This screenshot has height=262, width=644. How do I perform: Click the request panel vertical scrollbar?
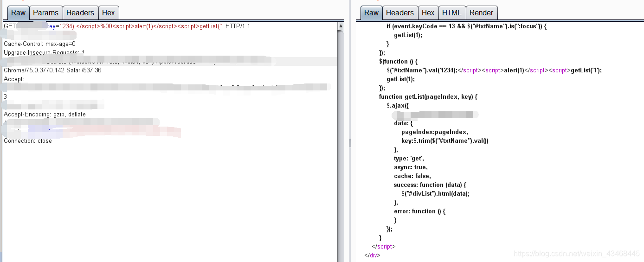point(341,141)
